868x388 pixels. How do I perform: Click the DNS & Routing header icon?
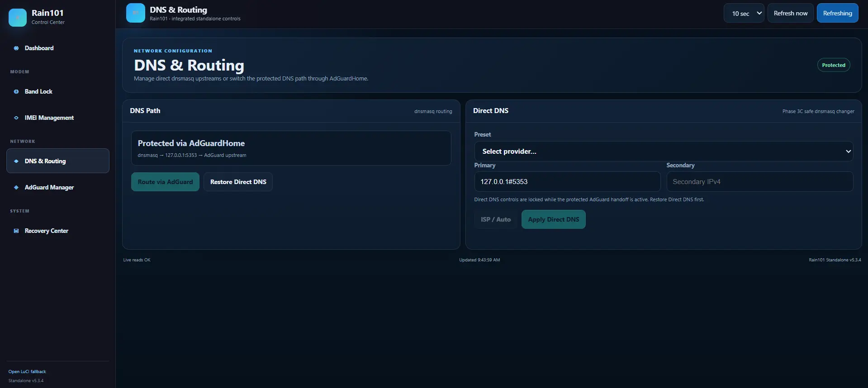coord(136,13)
